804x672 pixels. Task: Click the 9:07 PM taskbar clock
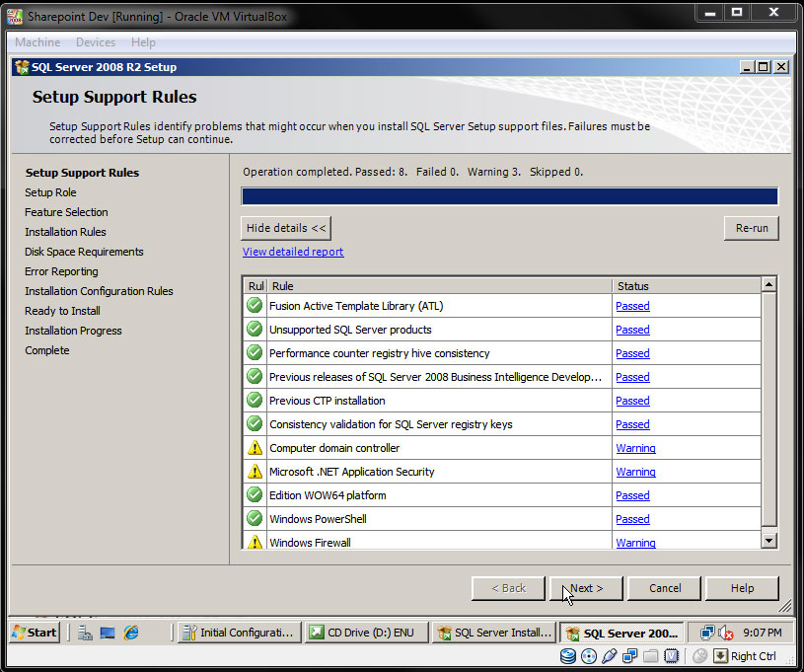[762, 633]
